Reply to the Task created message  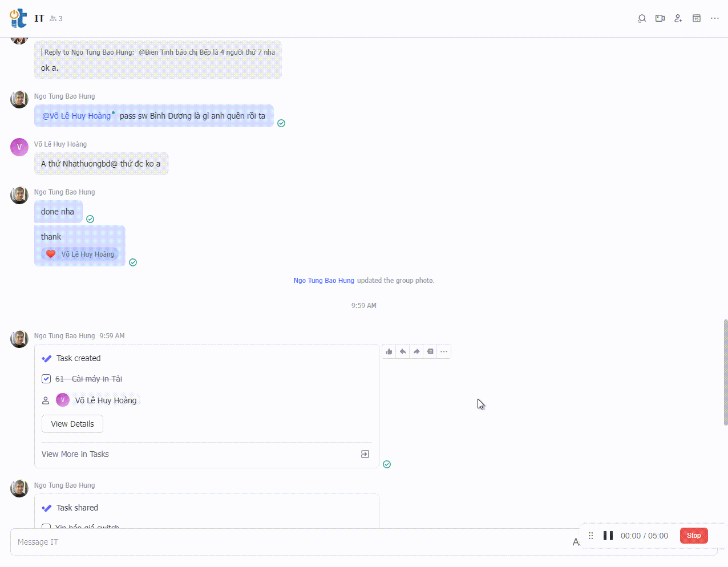tap(403, 351)
